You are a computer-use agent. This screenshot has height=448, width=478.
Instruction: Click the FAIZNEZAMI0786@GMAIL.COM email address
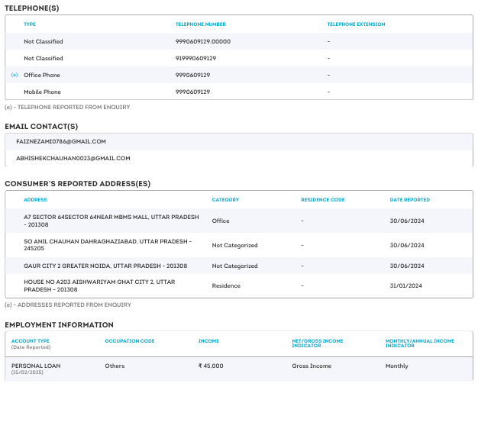61,141
